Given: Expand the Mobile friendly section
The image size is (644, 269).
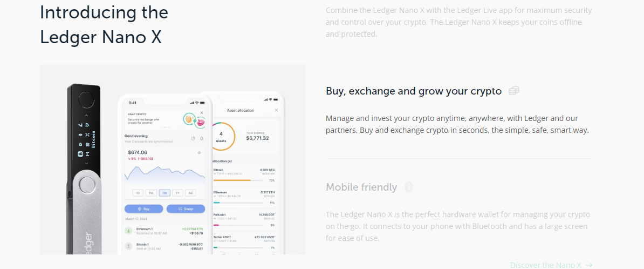Looking at the screenshot, I should click(361, 187).
